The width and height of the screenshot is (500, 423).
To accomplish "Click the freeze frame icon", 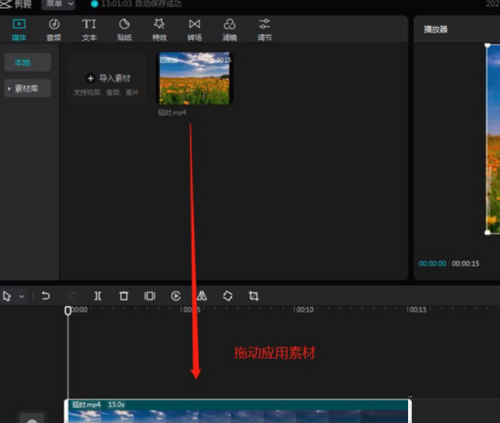I will [150, 296].
